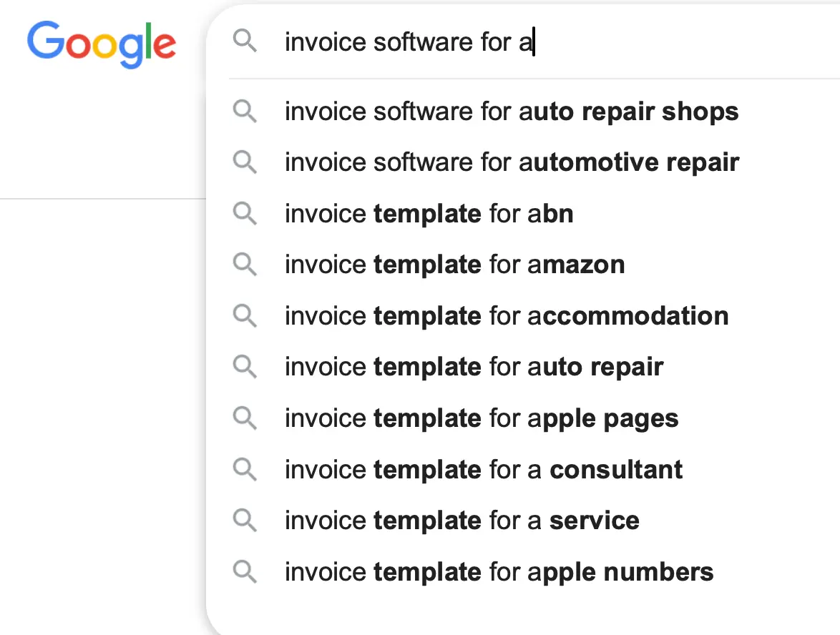
Task: Pick "invoice template for amazon" suggestion
Action: (x=454, y=265)
